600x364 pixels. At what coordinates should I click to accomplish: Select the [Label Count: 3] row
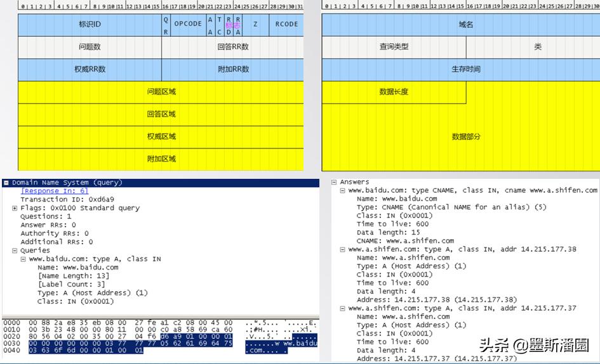point(71,285)
